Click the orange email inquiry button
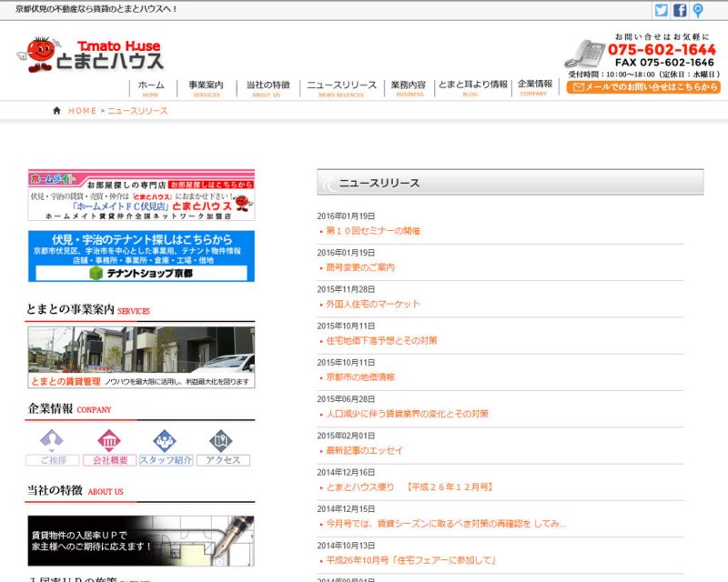Viewport: 728px width, 582px height. [643, 87]
